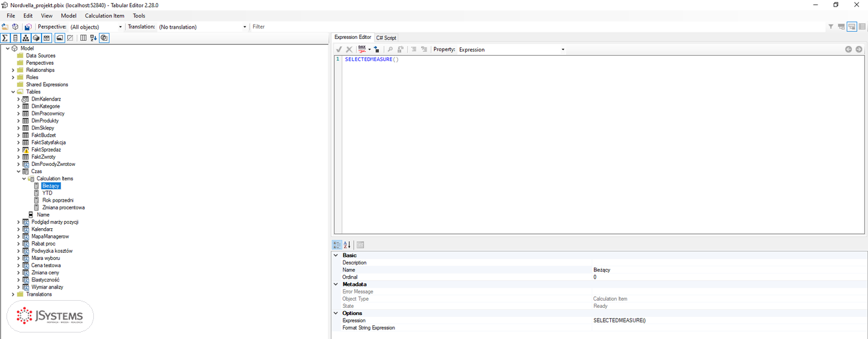
Task: Click the Name property value Bieżący
Action: (x=602, y=270)
